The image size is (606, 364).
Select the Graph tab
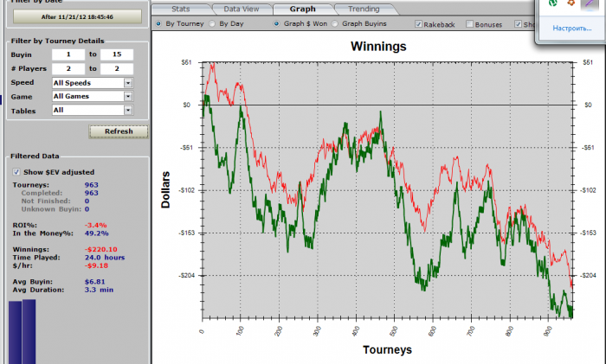coord(303,9)
